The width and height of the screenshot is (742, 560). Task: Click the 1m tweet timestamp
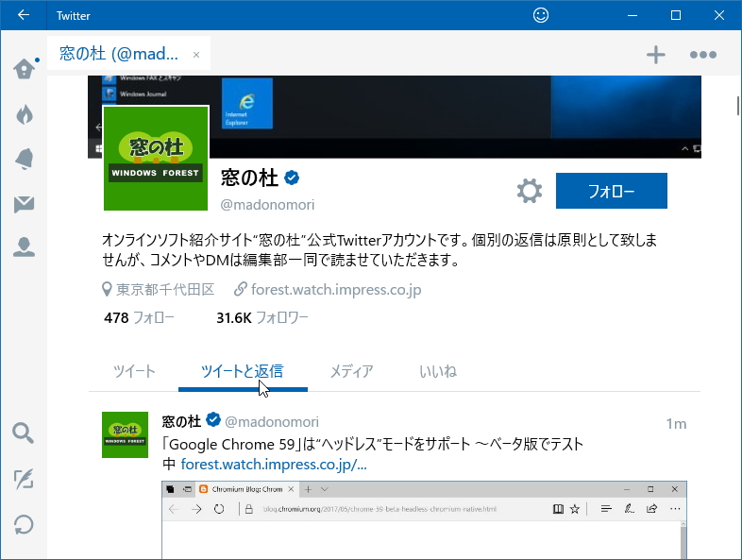point(676,424)
